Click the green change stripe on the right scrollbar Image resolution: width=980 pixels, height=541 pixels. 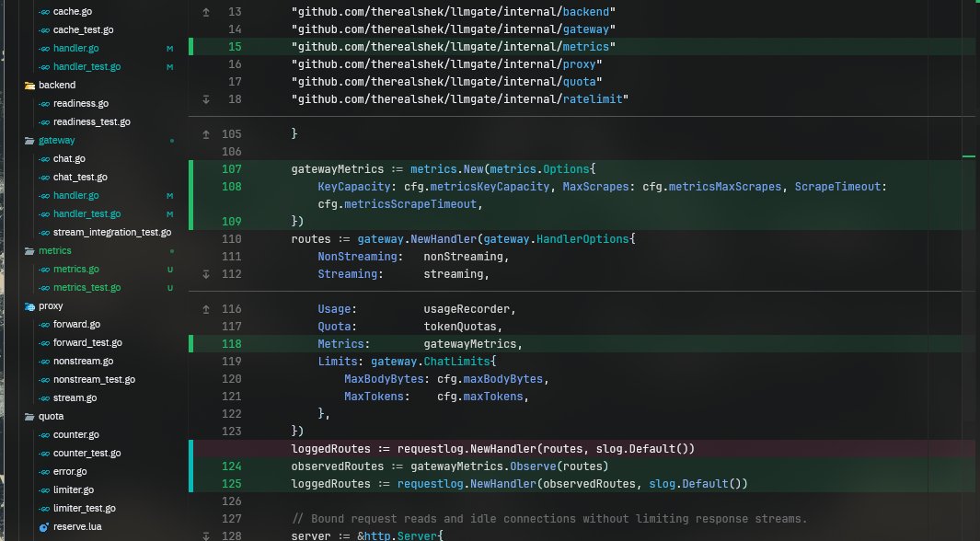(x=969, y=156)
